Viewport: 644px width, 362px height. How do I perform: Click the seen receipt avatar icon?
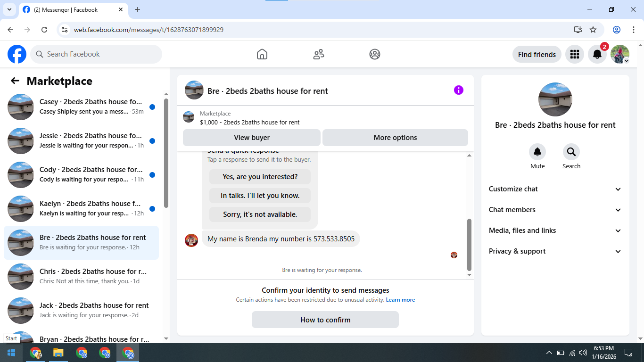[454, 255]
